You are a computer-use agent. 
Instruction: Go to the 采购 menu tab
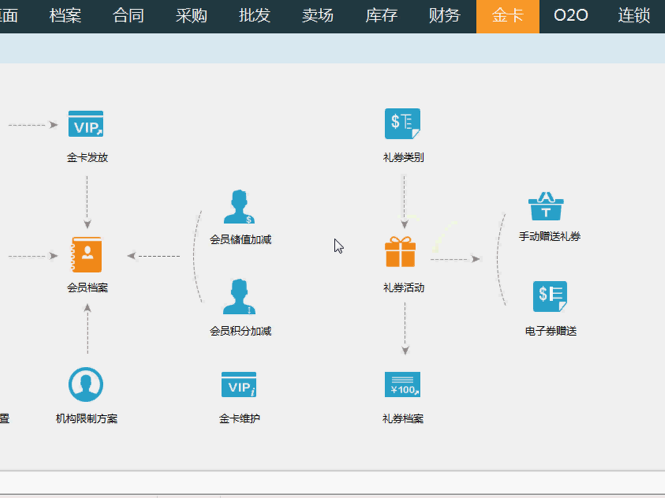click(x=192, y=16)
